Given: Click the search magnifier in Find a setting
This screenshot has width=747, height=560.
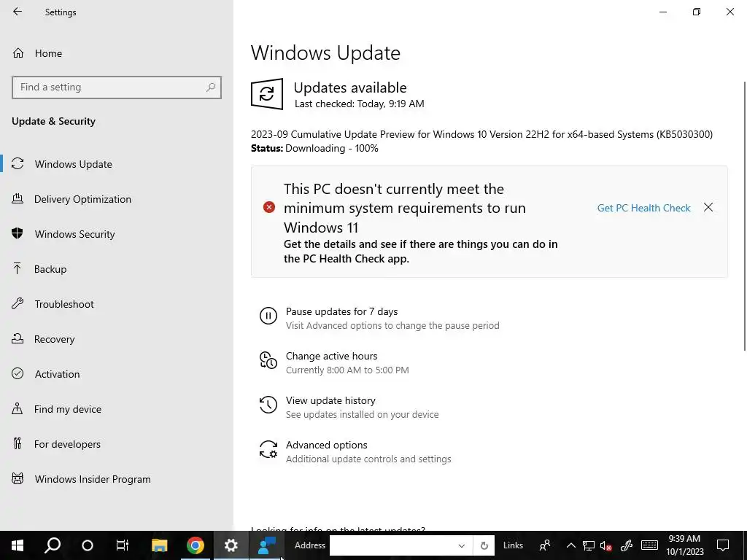Looking at the screenshot, I should pyautogui.click(x=211, y=87).
